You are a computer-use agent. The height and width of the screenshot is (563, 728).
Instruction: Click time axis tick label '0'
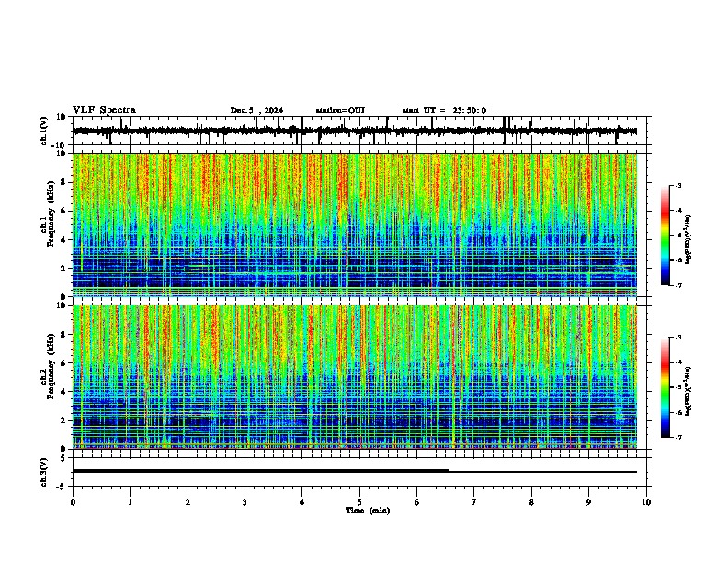pyautogui.click(x=73, y=502)
